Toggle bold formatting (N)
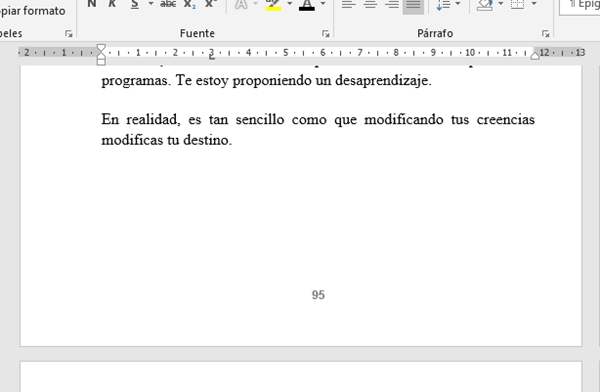This screenshot has height=392, width=600. click(92, 4)
